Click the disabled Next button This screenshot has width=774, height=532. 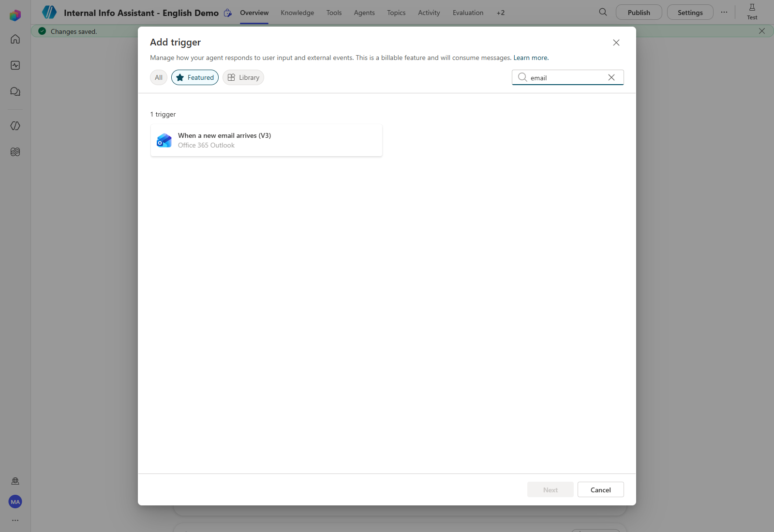(x=551, y=489)
